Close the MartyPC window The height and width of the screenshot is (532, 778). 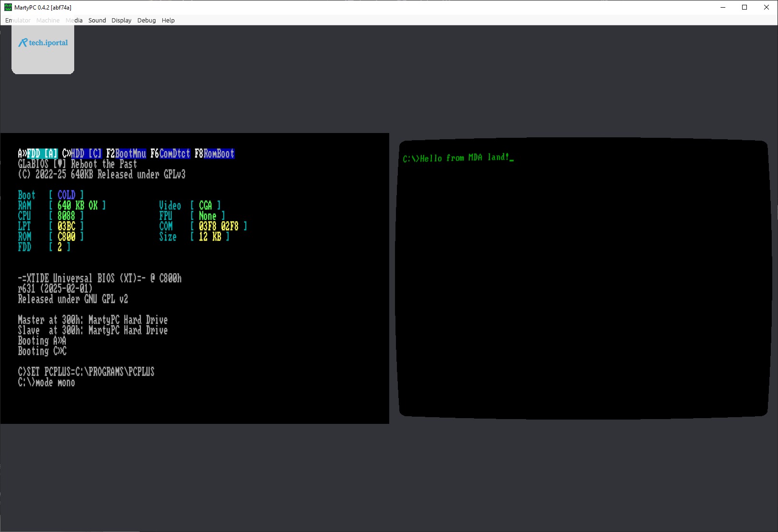(767, 7)
